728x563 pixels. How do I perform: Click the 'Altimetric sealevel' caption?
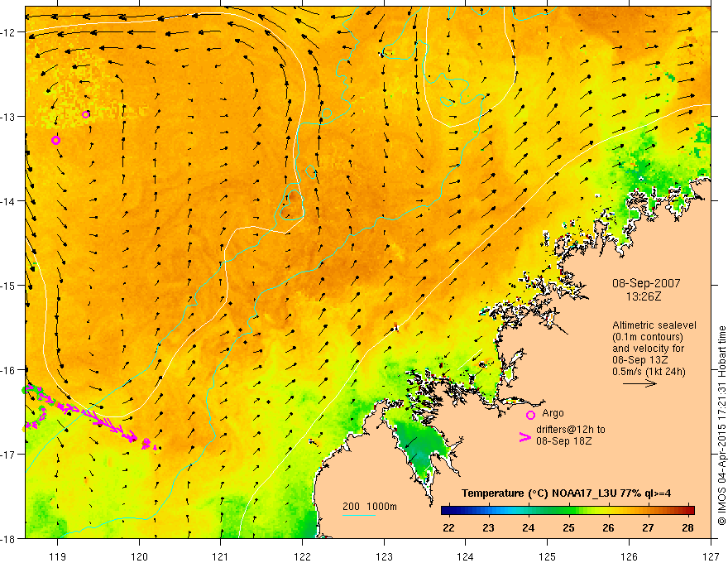654,325
